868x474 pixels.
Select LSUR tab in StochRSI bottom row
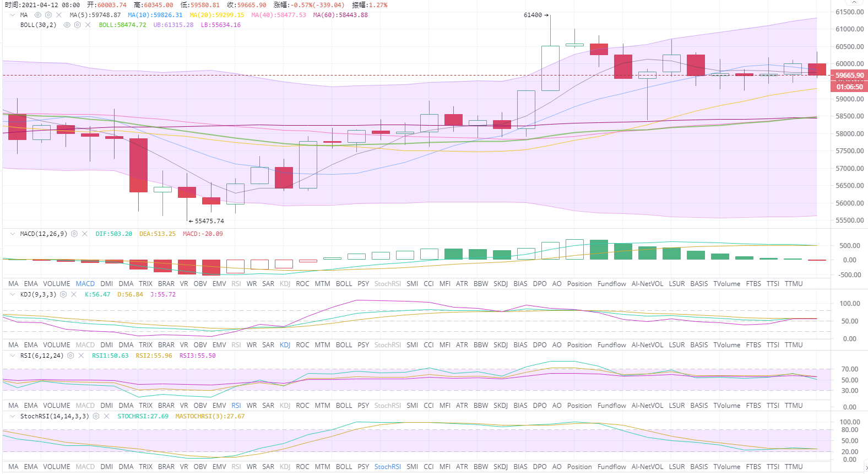pos(677,467)
